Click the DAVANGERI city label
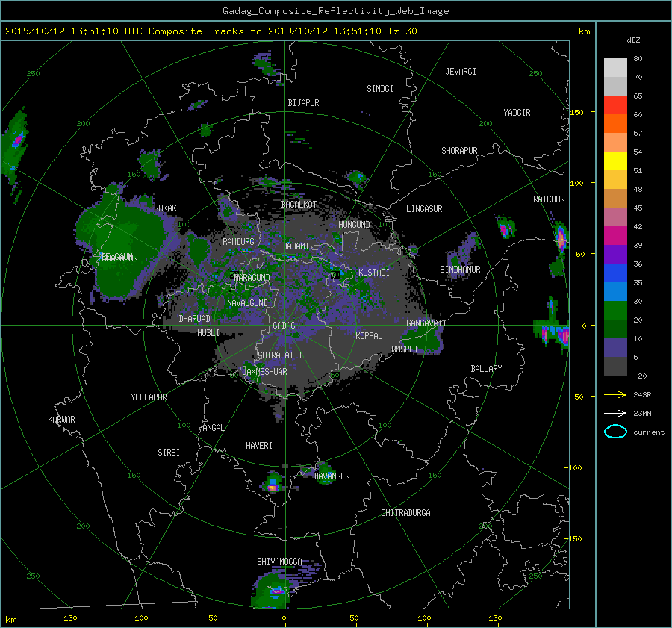 [334, 476]
